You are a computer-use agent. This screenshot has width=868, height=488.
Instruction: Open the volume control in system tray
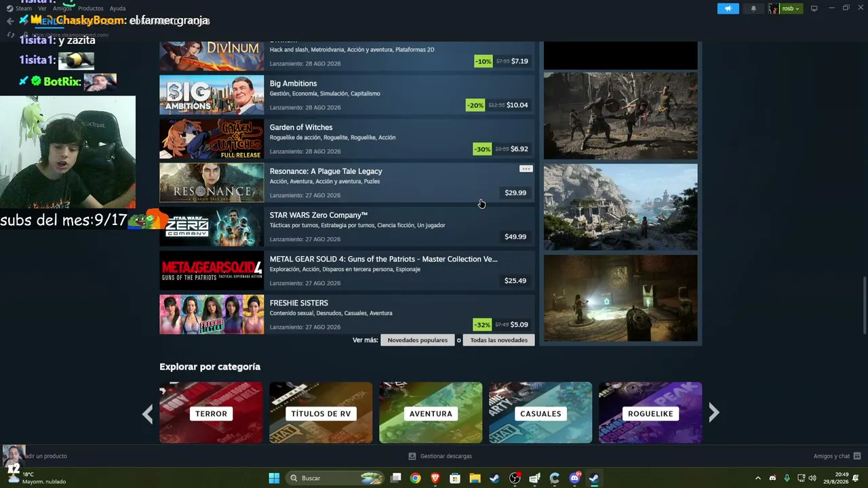pos(812,478)
